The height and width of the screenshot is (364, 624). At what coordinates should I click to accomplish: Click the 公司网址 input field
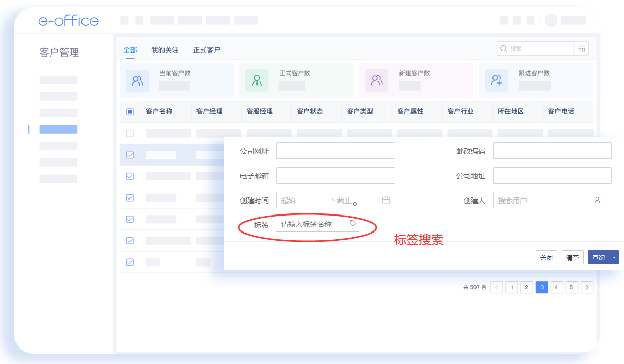pos(335,151)
